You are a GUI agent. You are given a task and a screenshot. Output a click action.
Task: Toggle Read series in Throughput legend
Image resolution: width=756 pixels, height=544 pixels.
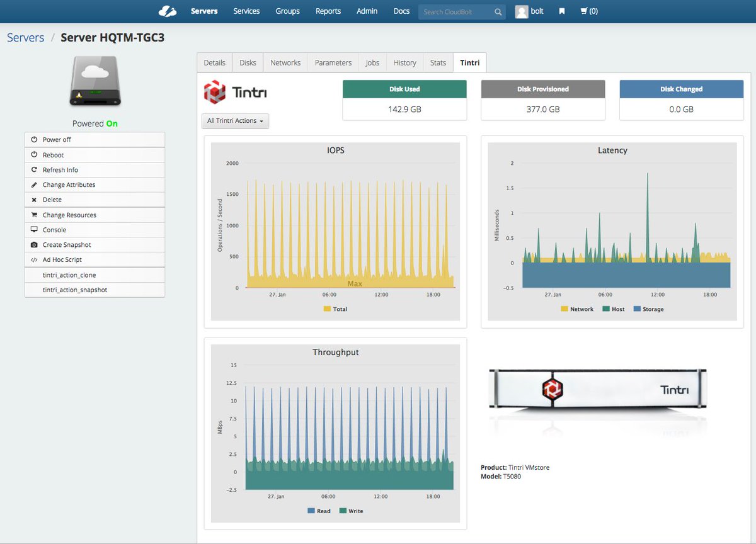coord(319,511)
